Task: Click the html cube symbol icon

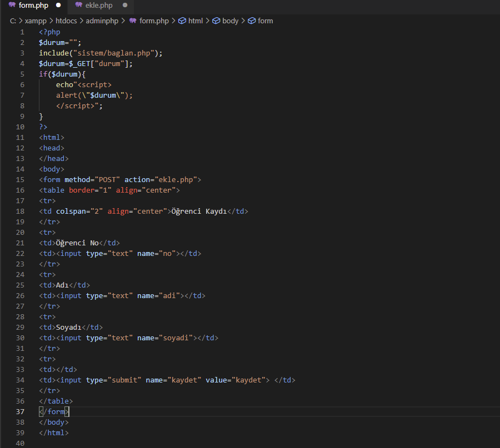Action: pos(182,21)
